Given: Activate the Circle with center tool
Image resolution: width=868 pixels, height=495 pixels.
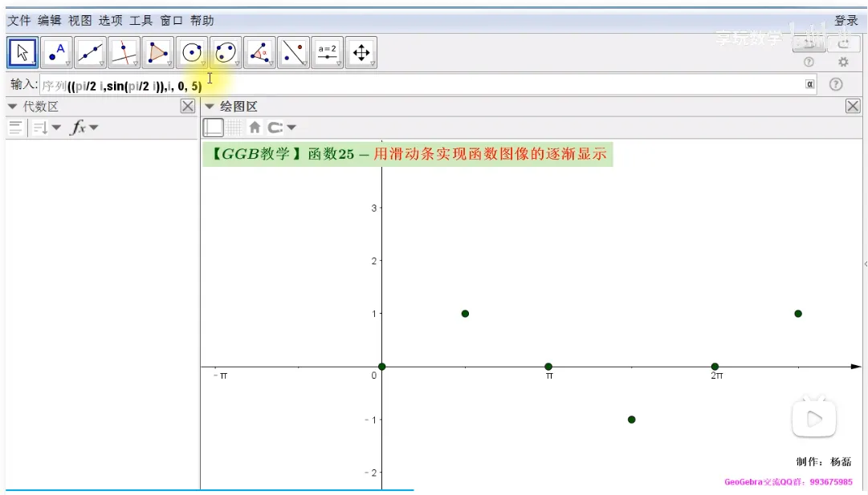Looking at the screenshot, I should point(192,53).
